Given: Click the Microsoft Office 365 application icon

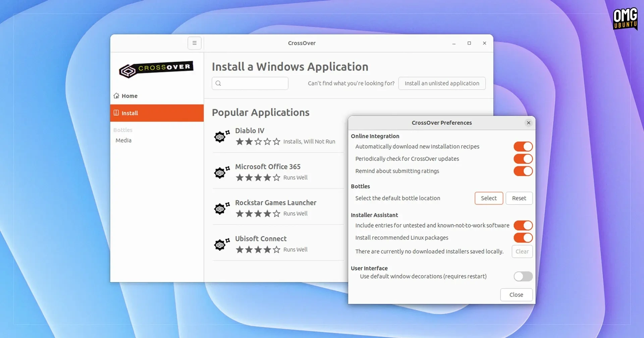Looking at the screenshot, I should click(222, 172).
